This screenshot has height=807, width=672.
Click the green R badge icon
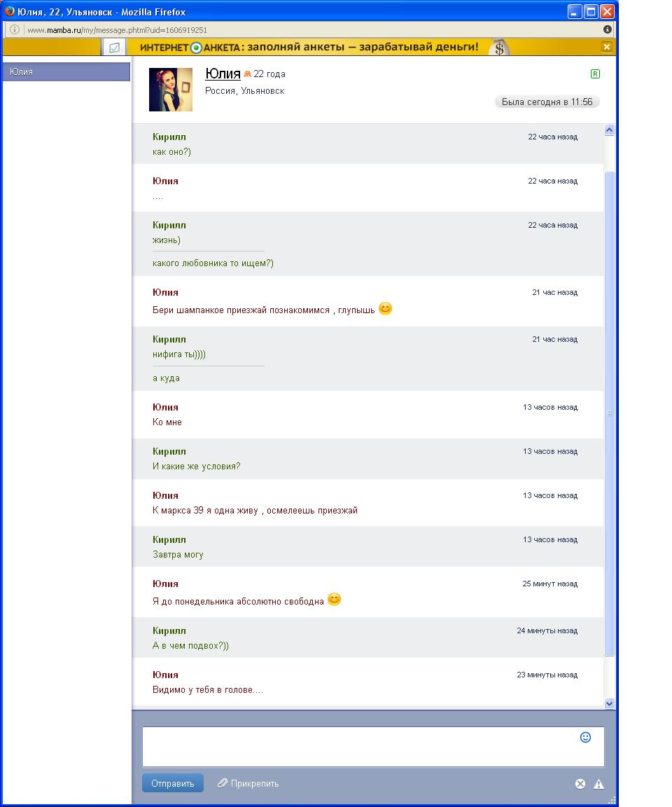coord(595,74)
